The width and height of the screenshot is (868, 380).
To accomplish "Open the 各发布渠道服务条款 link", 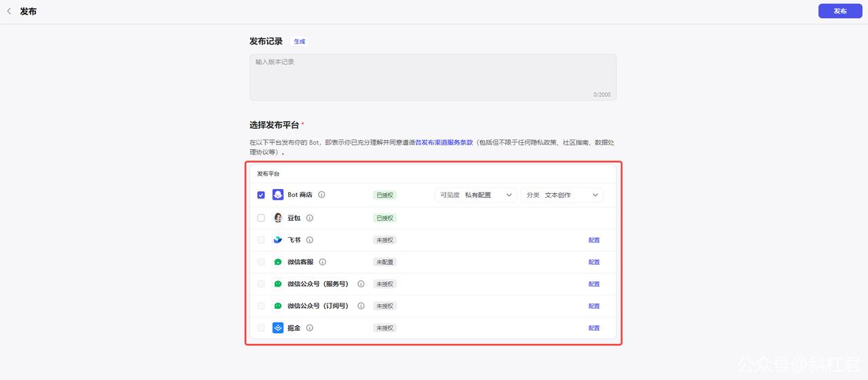I will 443,143.
